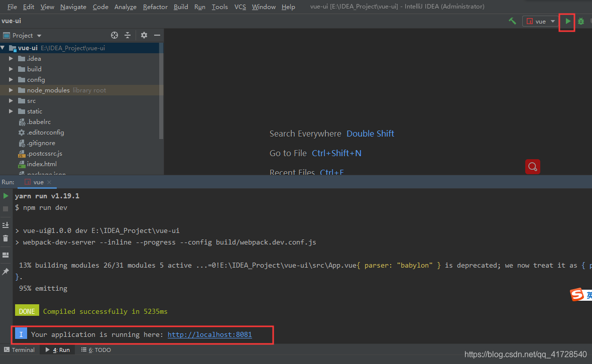Viewport: 592px width, 364px height.
Task: Click the src folder name
Action: 31,101
